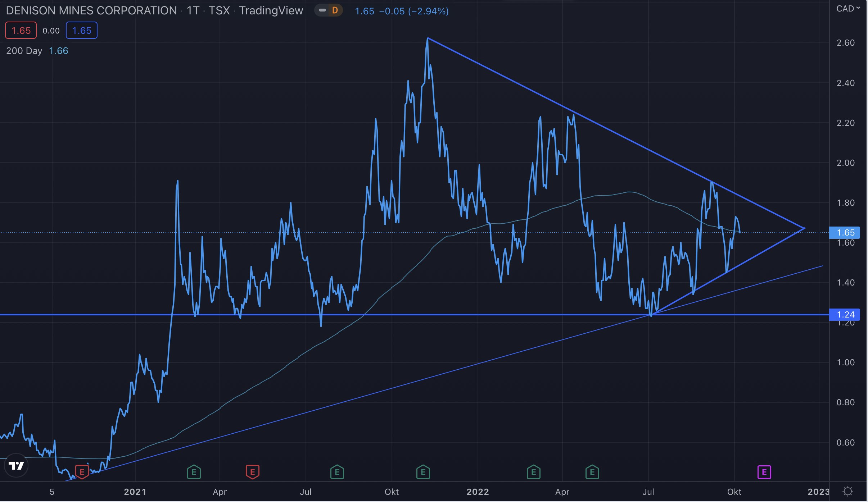The image size is (868, 502).
Task: Click the 1.65 current price axis label
Action: coord(845,233)
